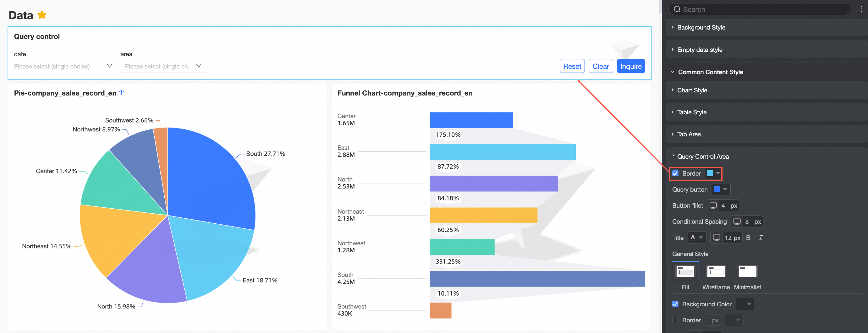Uncheck the Query Control Area Border checkbox

click(x=675, y=173)
